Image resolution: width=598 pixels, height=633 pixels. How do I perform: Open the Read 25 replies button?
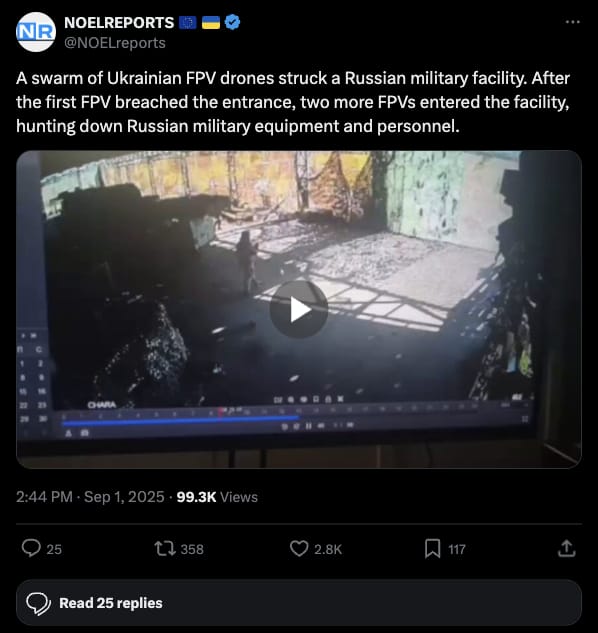(299, 603)
